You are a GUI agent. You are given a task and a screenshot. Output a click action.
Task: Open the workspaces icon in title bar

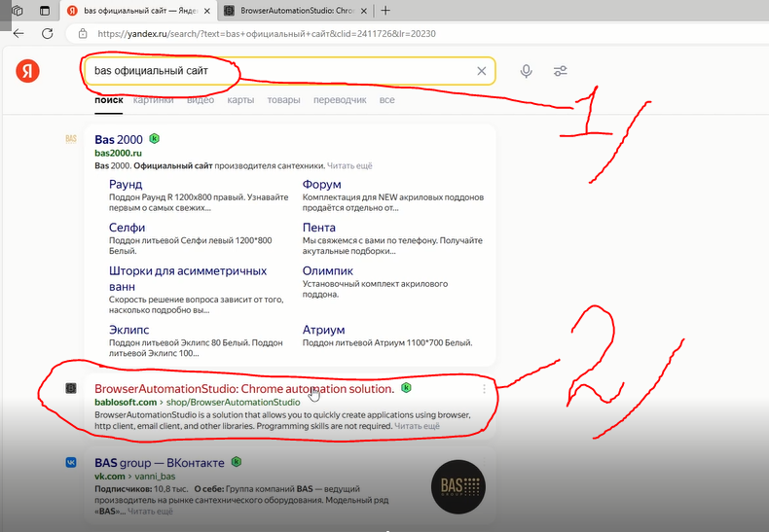tap(18, 11)
